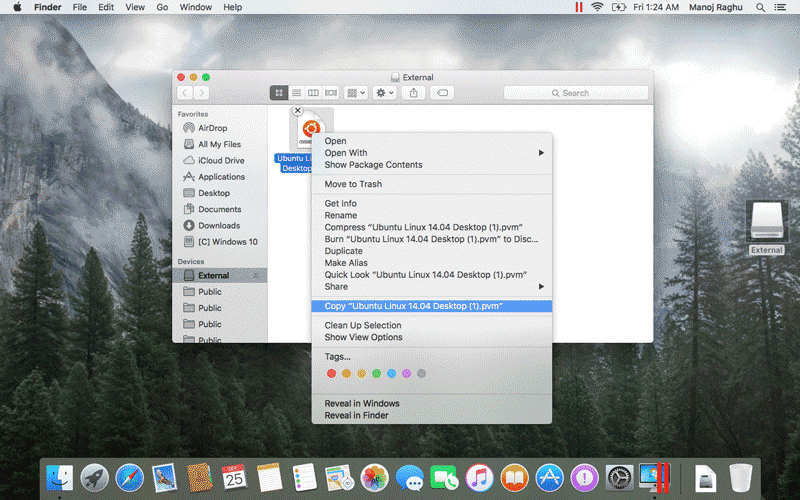Open Parallels Desktop icon in dock

coord(655,478)
